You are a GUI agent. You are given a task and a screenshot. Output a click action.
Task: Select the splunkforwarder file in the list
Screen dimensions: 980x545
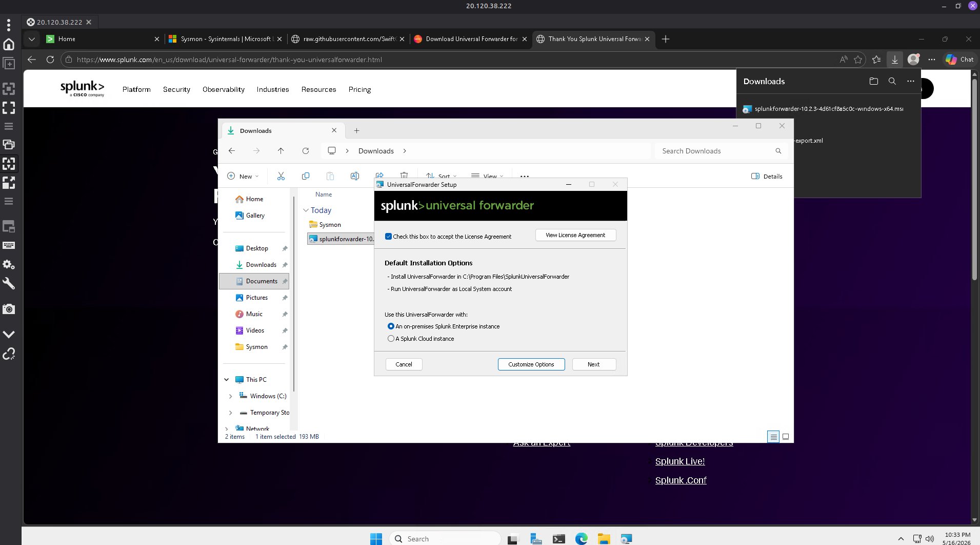coord(341,239)
